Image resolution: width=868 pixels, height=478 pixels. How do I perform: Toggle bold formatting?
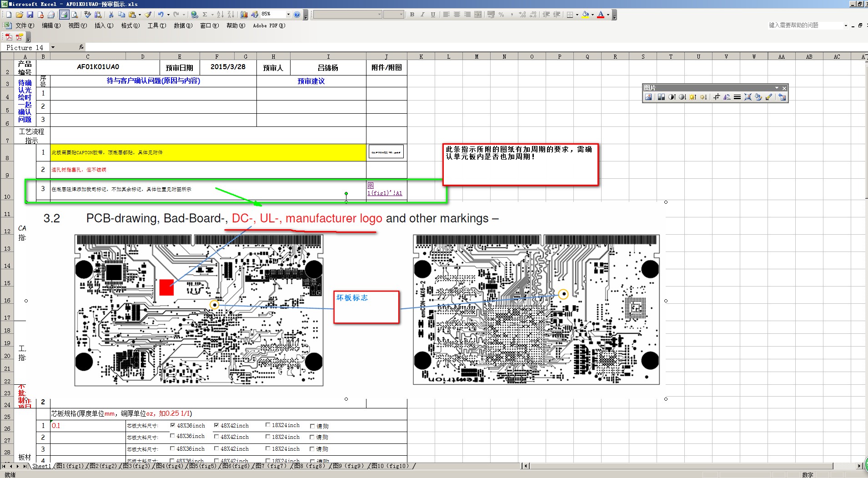(x=412, y=15)
